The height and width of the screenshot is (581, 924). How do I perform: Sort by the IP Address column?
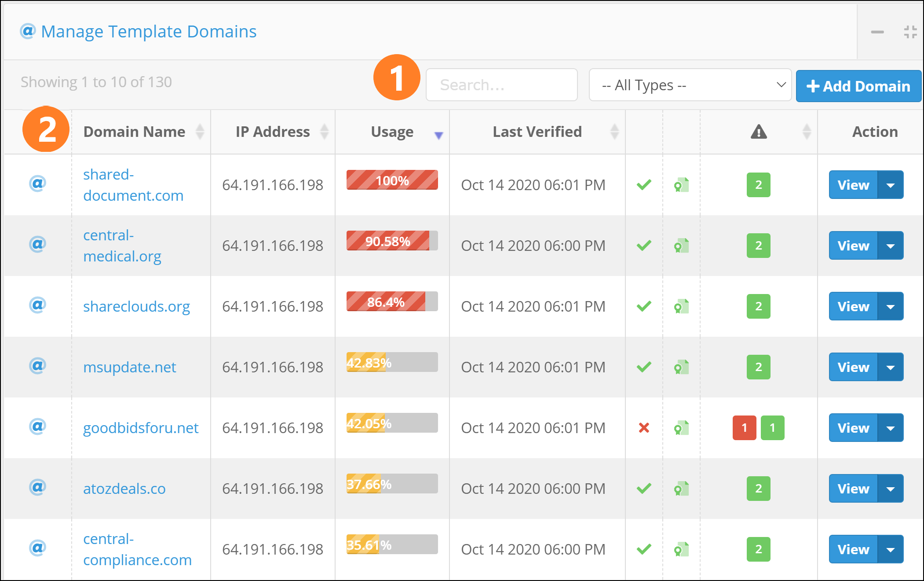273,132
